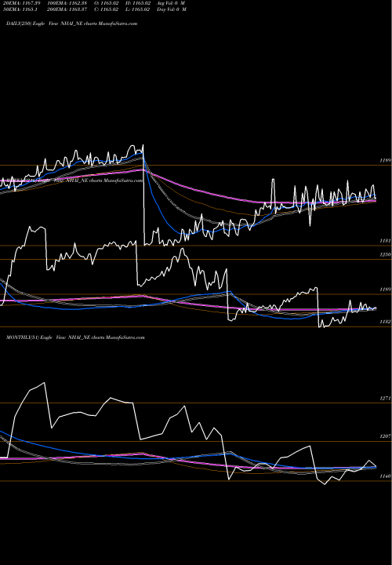392x565 pixels.
Task: Select the C: 1165.02 close price
Action: [x=106, y=9]
